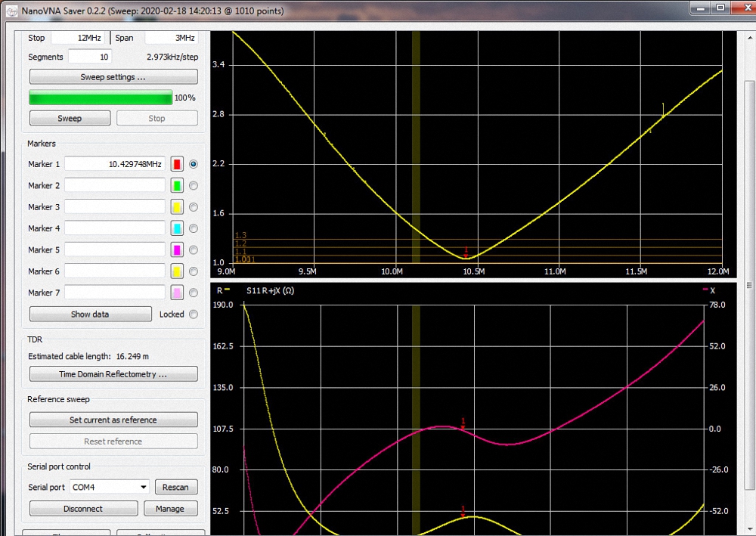Open the Marker 2 green color swatch
756x536 pixels.
coord(177,185)
